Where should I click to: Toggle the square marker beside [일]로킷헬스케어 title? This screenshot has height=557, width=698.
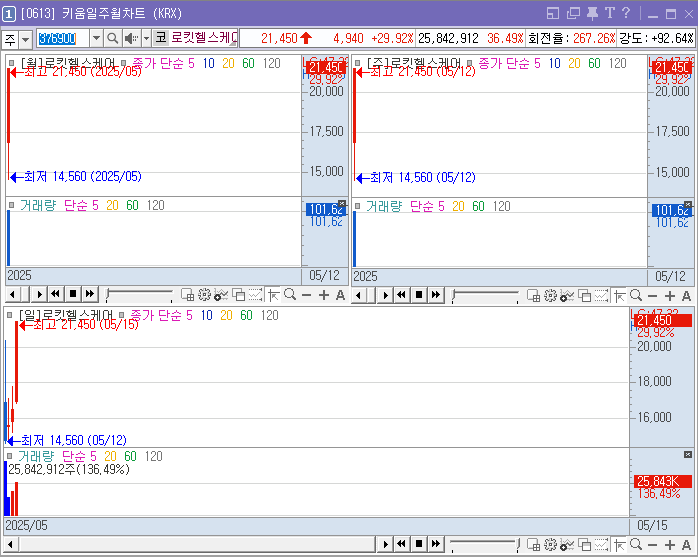click(x=10, y=315)
